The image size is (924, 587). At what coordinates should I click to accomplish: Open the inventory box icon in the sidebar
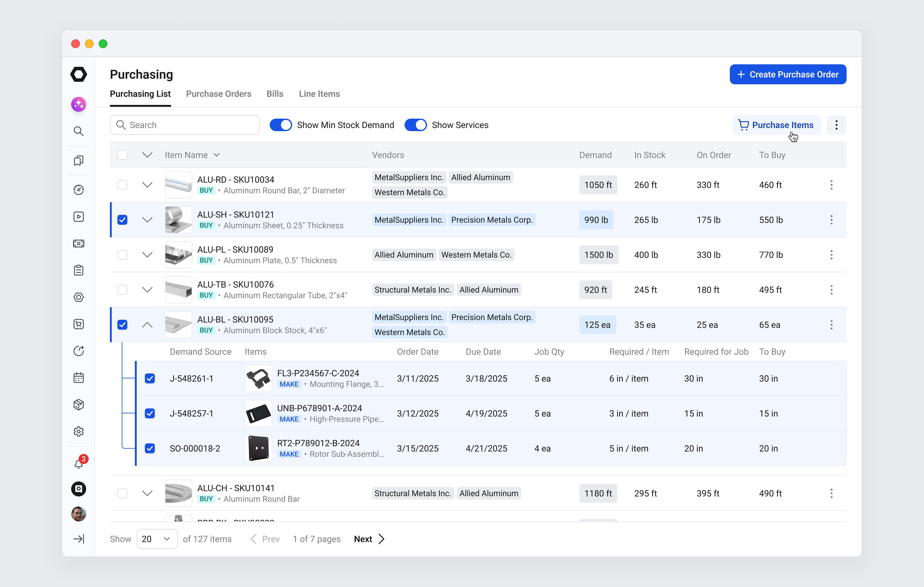(x=79, y=405)
